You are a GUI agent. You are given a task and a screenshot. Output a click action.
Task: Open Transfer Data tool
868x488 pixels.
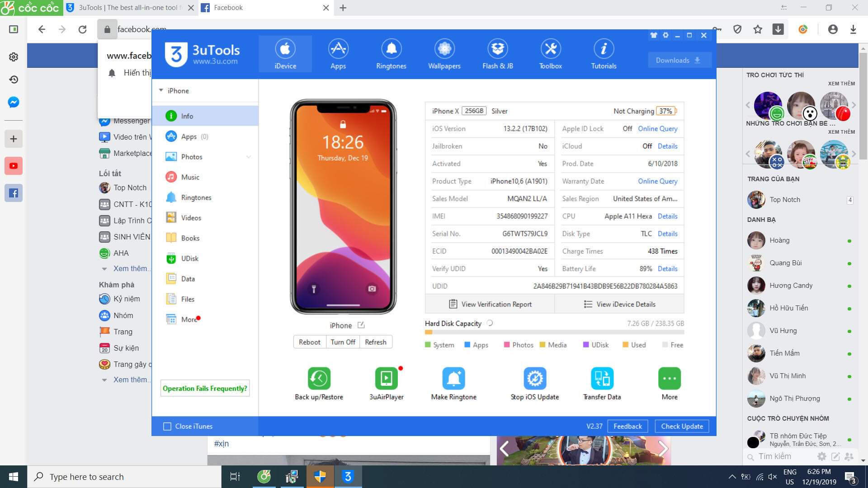click(602, 383)
